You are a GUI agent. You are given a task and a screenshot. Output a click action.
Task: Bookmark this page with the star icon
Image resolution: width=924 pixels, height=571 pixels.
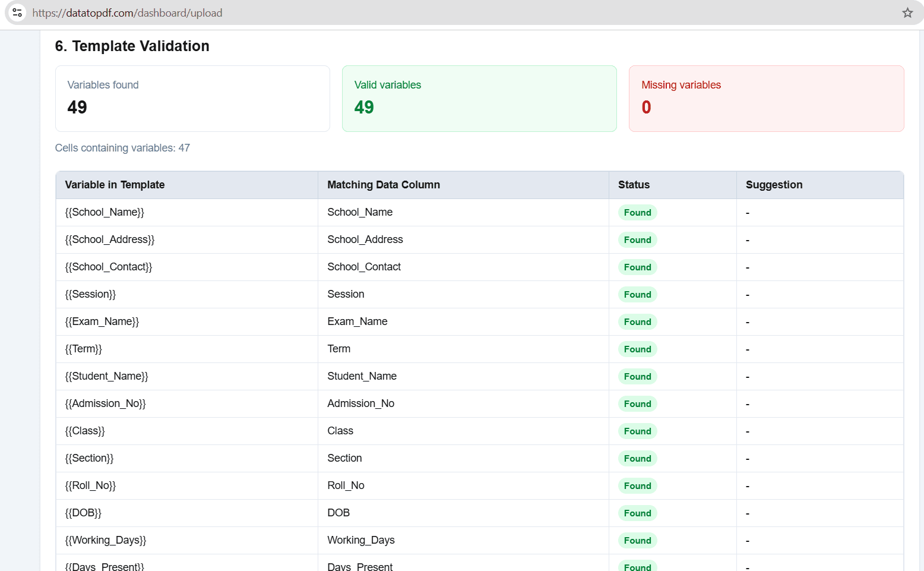tap(907, 12)
